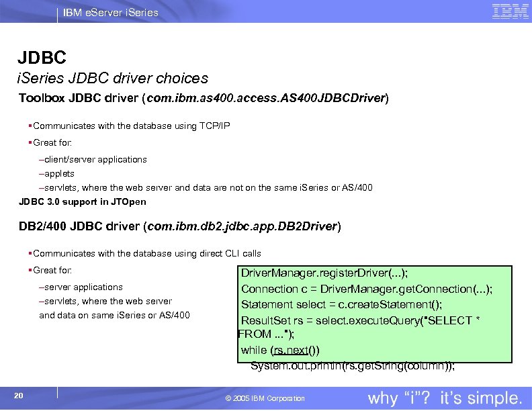532x411 pixels.
Task: Click the 'why "i"? it's simple.' tagline
Action: point(445,398)
